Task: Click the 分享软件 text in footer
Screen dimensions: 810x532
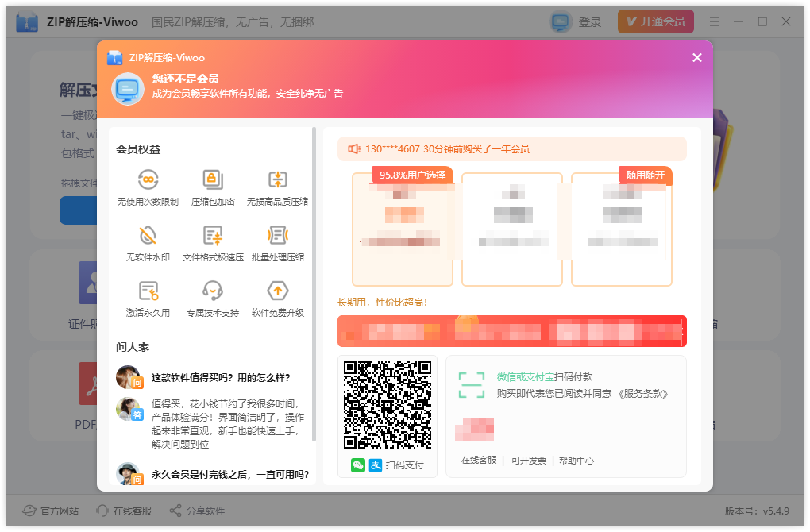Action: coord(206,511)
